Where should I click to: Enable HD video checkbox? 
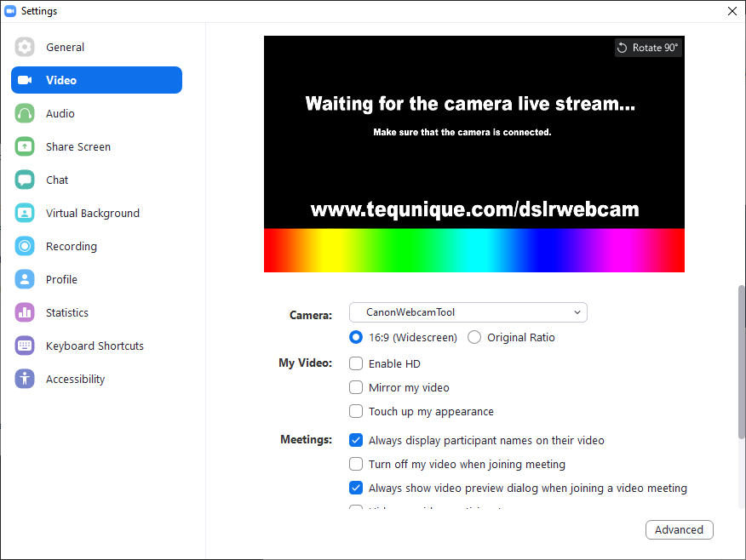click(356, 363)
